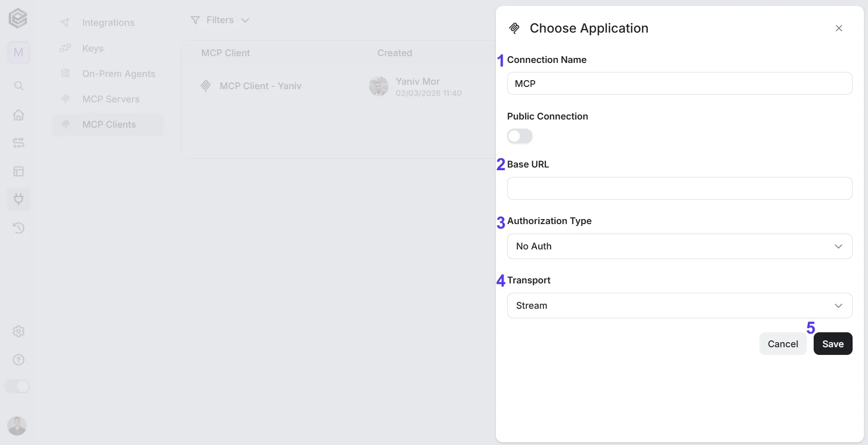The image size is (868, 445).
Task: Open the settings gear icon
Action: point(19,331)
